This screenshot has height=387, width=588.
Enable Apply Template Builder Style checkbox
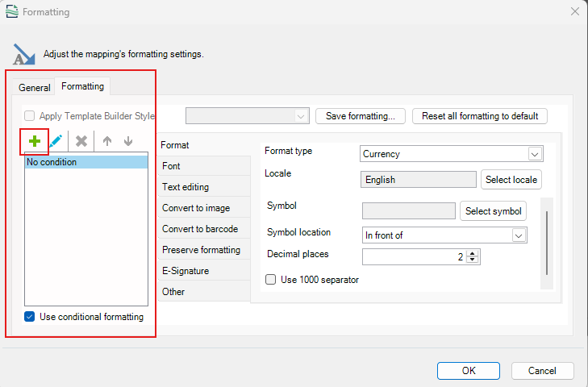(x=30, y=116)
